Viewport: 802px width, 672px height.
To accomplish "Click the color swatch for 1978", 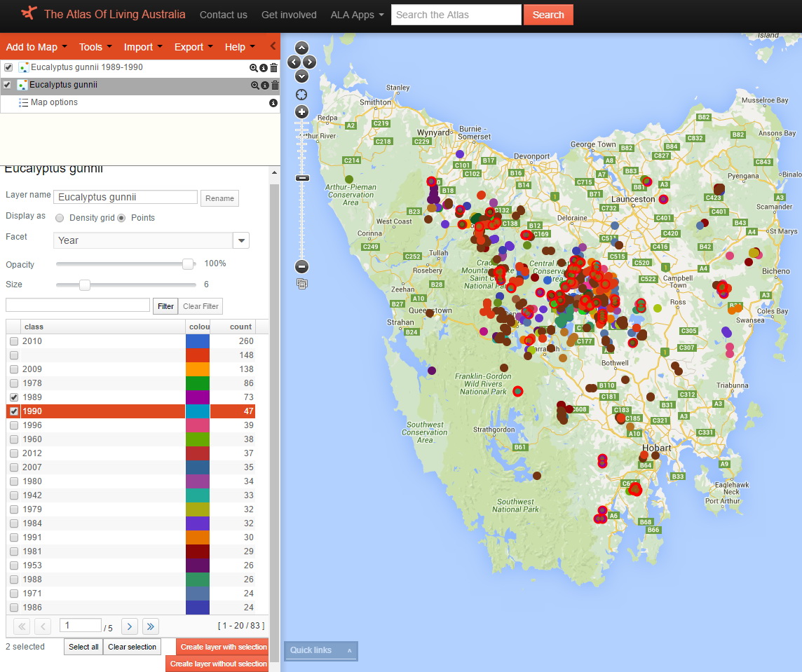I will click(198, 383).
